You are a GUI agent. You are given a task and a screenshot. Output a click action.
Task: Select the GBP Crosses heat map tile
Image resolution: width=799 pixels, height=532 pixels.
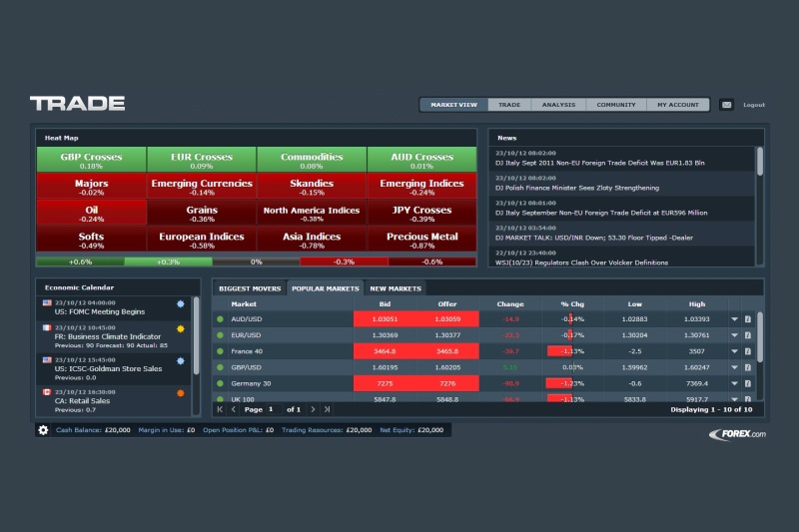coord(91,160)
